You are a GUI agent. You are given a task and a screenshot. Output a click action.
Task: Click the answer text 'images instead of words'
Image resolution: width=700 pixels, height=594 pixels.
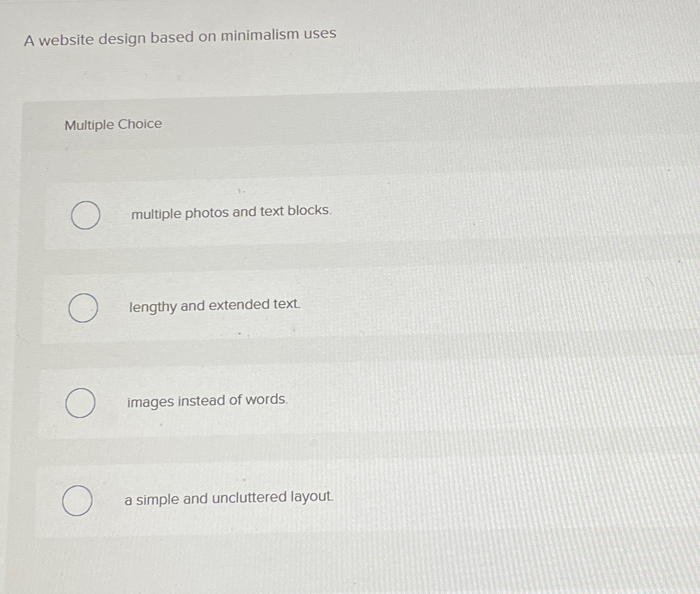pos(207,401)
